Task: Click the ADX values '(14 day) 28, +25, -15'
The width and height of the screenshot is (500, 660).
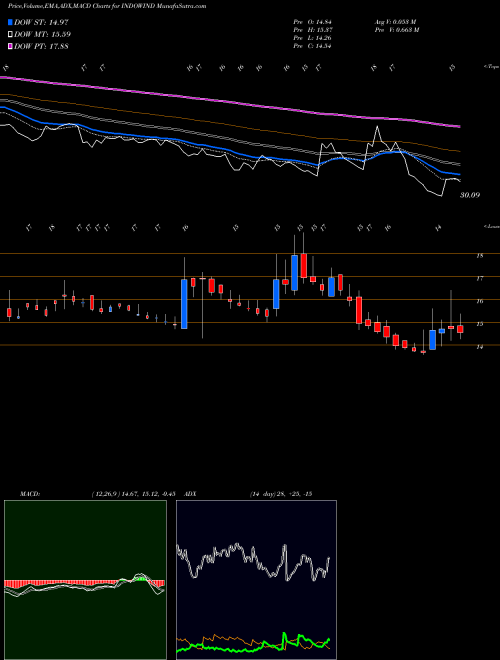Action: click(x=280, y=494)
